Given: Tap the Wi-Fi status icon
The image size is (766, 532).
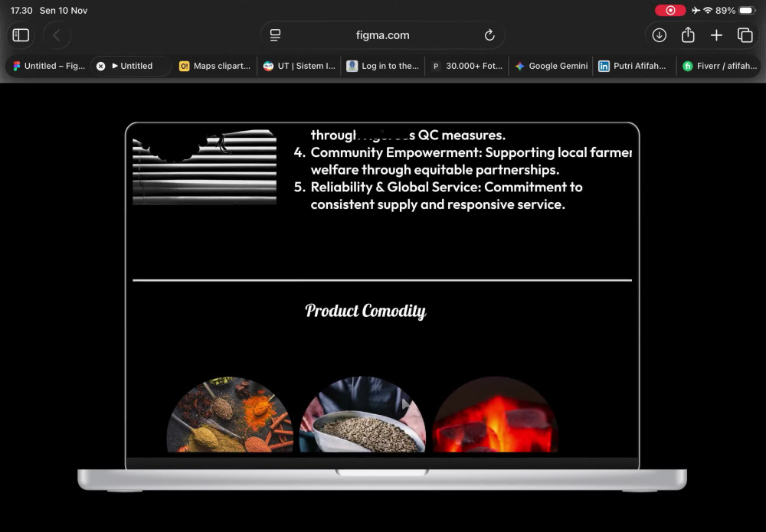Looking at the screenshot, I should (707, 10).
